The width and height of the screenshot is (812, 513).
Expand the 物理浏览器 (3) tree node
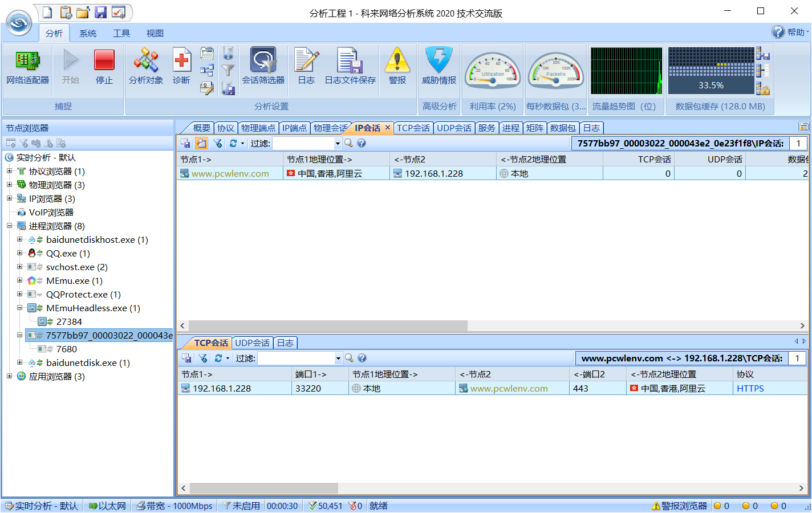click(x=9, y=185)
